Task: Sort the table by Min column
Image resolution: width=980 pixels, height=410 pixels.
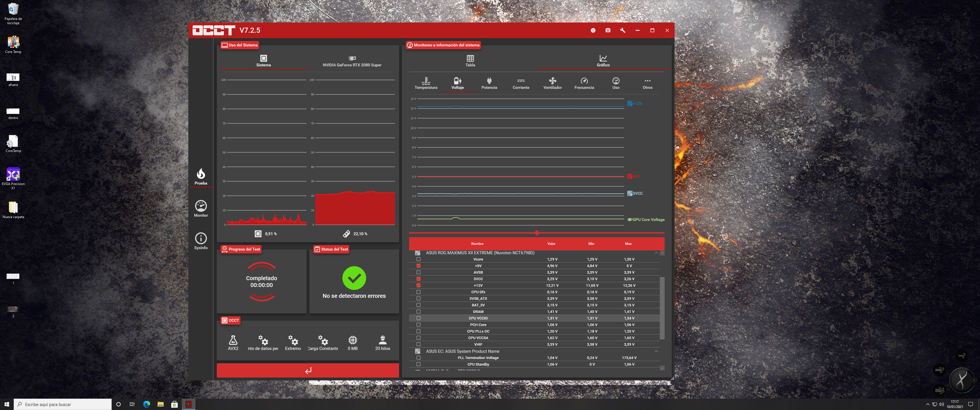Action: [591, 244]
